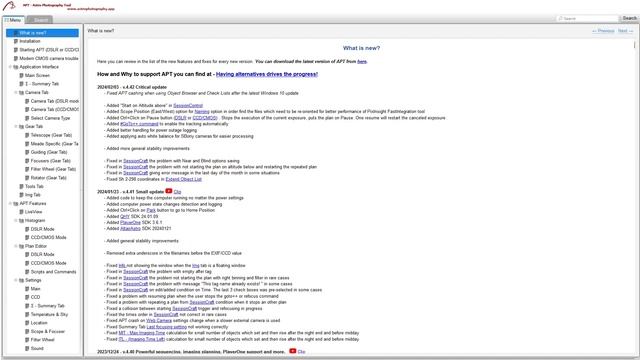Open 'DSLR Mode' under Histogram
The width and height of the screenshot is (640, 360).
tap(42, 229)
